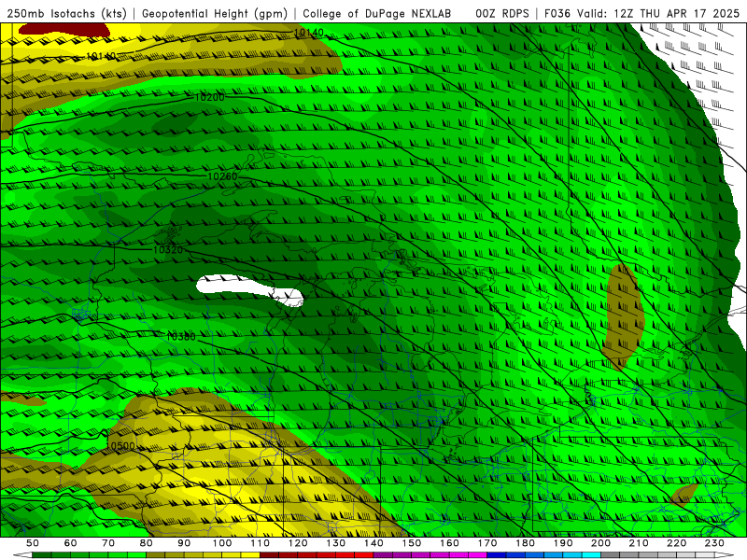Click the 190 value on the color scale
Viewport: 747px width, 560px height.
pos(563,543)
